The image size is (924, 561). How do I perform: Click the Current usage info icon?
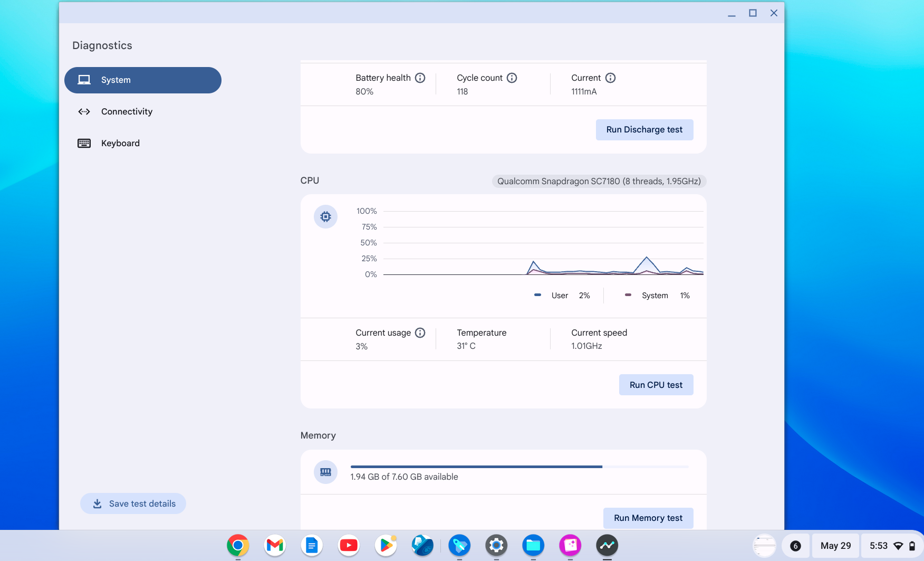click(x=420, y=333)
